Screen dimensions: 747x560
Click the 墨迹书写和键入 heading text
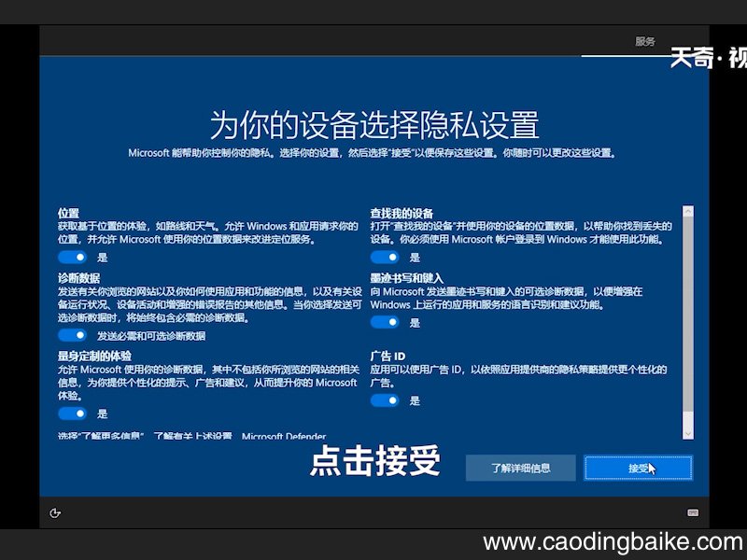coord(407,278)
